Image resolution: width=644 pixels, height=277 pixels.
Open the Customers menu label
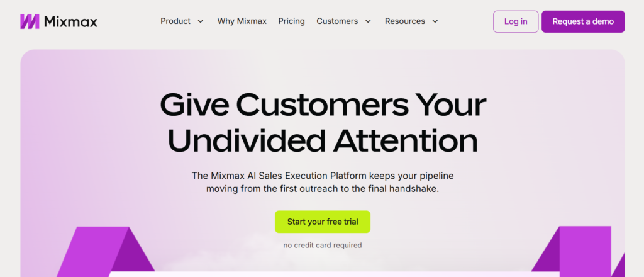click(337, 21)
